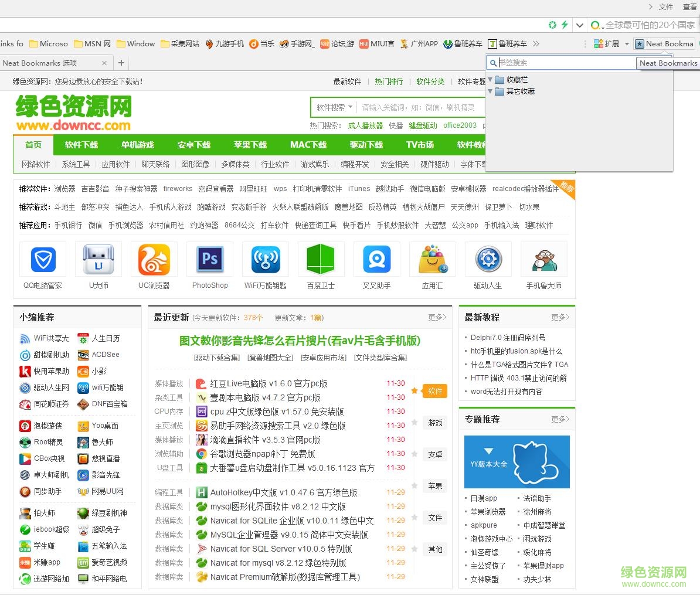Click the UC浏览器 icon
Image resolution: width=700 pixels, height=595 pixels.
pos(154,259)
